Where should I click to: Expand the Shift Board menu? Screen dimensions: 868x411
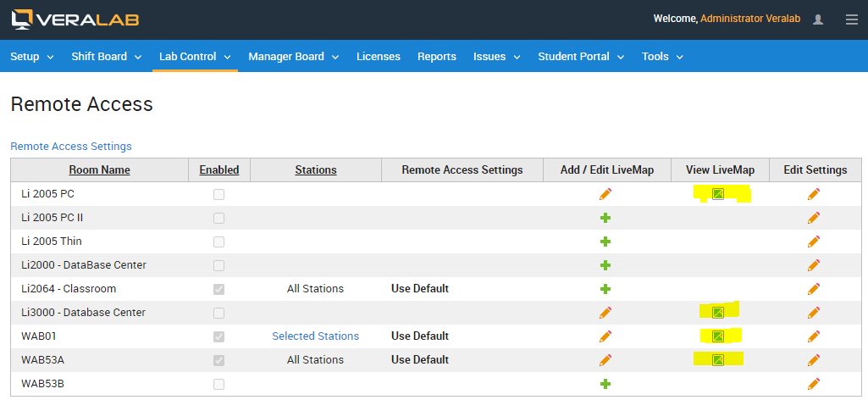(107, 57)
